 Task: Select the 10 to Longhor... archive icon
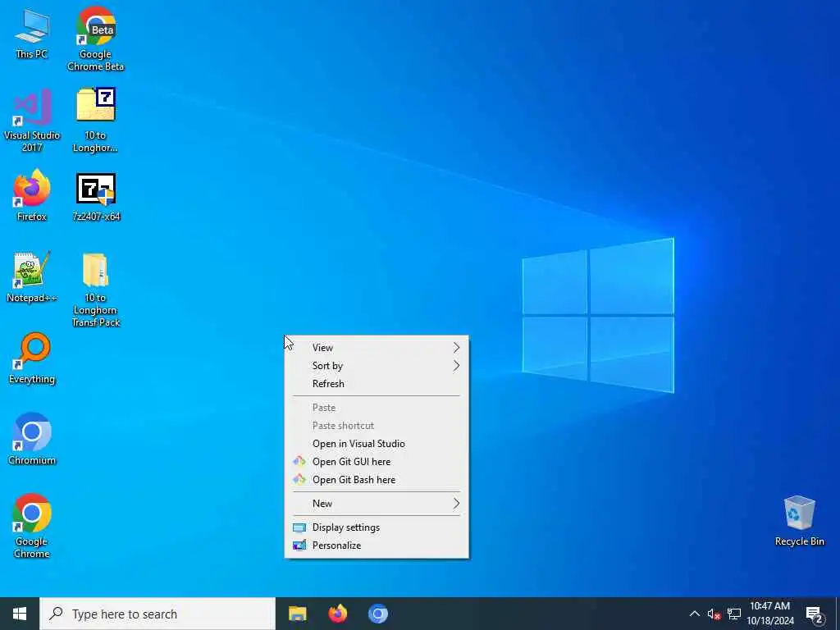pyautogui.click(x=95, y=120)
